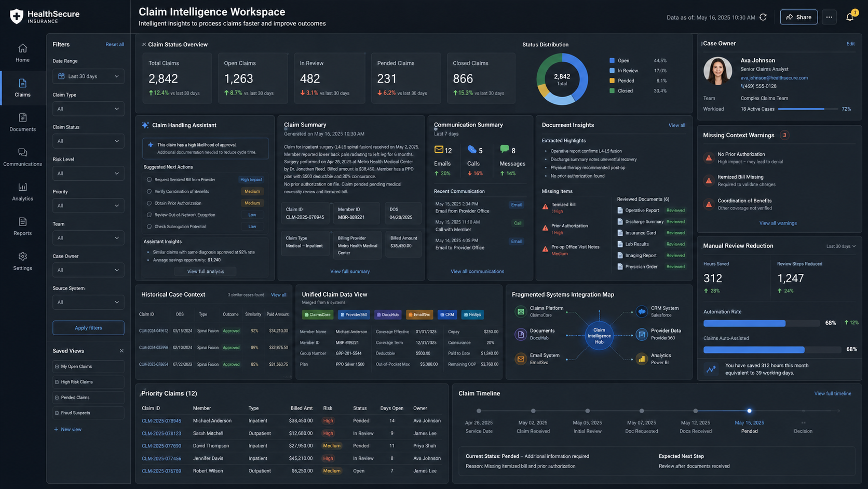Screen dimensions: 868x489
Task: Select Review Out-of-Network Exception action
Action: click(x=149, y=215)
